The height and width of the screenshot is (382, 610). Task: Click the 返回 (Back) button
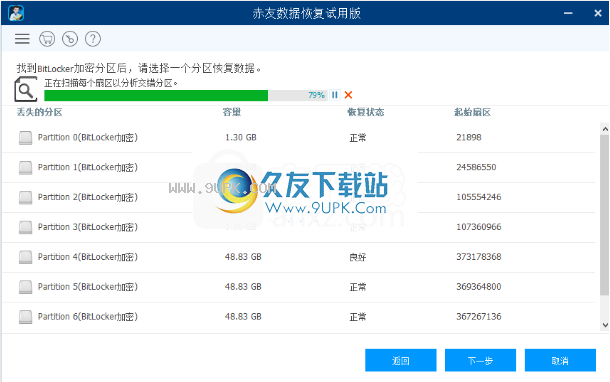pos(401,360)
